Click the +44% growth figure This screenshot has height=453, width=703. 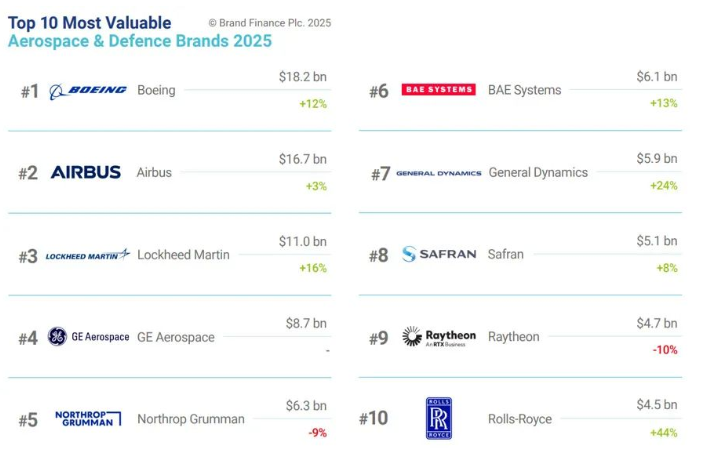click(x=663, y=433)
